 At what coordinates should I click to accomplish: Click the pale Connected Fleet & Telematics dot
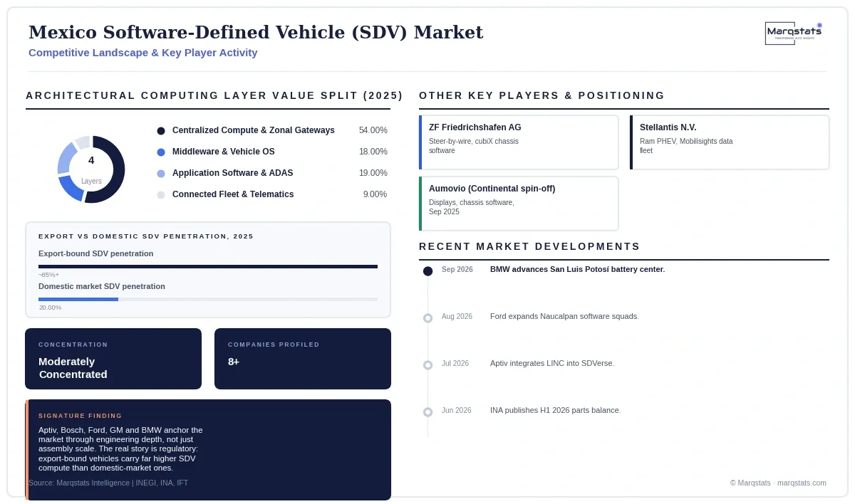[161, 195]
